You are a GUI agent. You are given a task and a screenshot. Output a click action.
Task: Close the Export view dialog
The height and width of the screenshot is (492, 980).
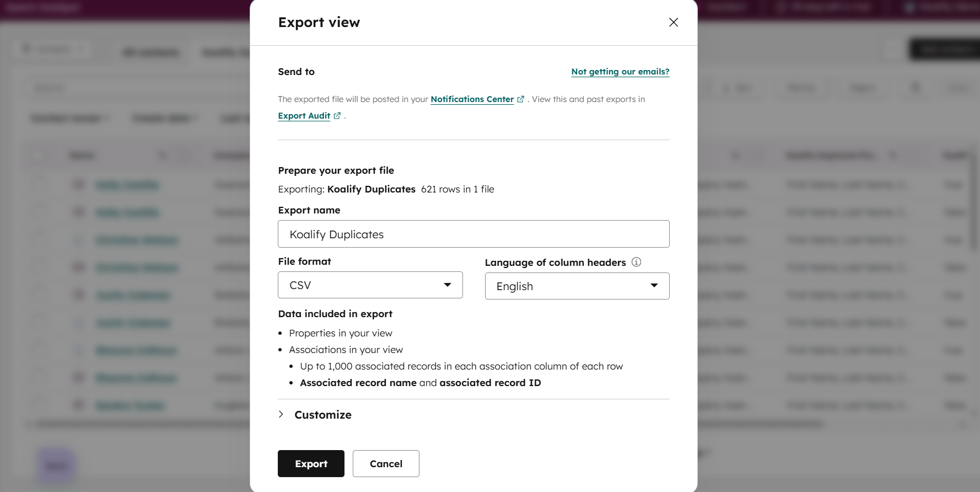[x=673, y=23]
